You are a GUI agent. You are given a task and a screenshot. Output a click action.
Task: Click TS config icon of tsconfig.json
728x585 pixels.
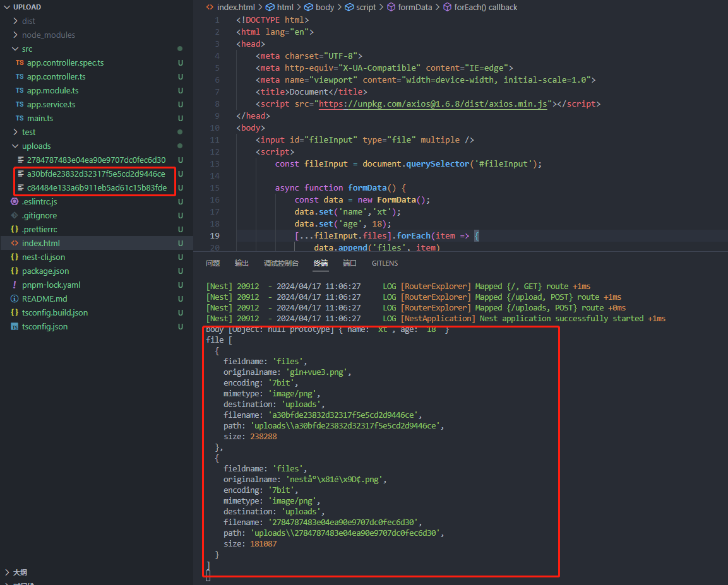tap(15, 327)
